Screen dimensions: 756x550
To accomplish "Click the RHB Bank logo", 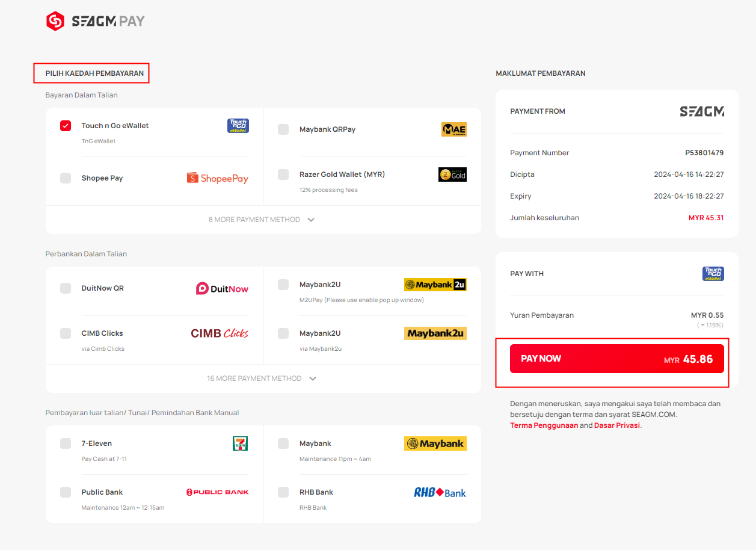I will pos(440,492).
